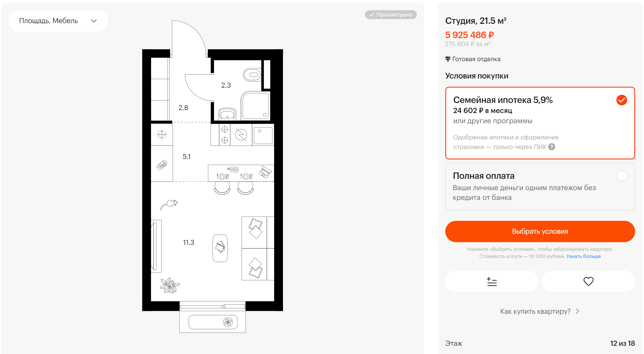Open the Площадь, Мебель dropdown
The image size is (644, 354).
coord(58,21)
